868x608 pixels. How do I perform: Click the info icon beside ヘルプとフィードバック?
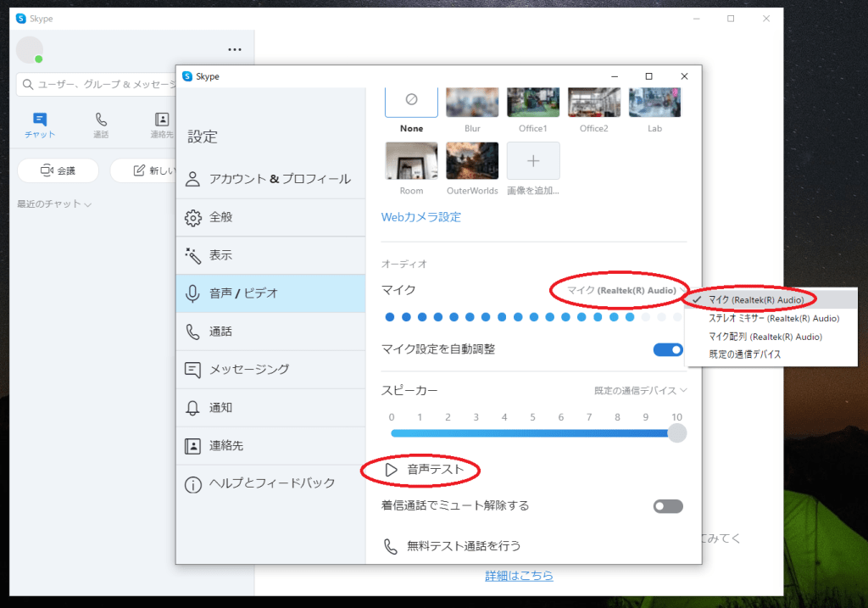pyautogui.click(x=192, y=485)
